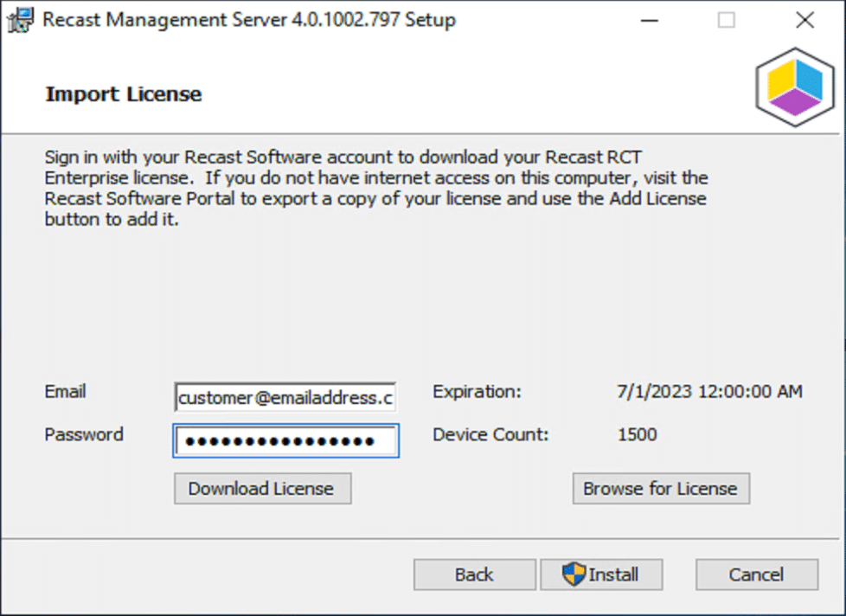This screenshot has width=846, height=616.
Task: Focus the Email input field
Action: coord(285,397)
